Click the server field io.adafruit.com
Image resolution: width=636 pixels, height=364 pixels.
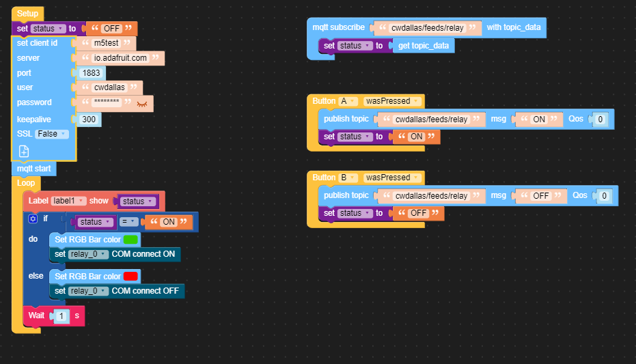(x=120, y=58)
